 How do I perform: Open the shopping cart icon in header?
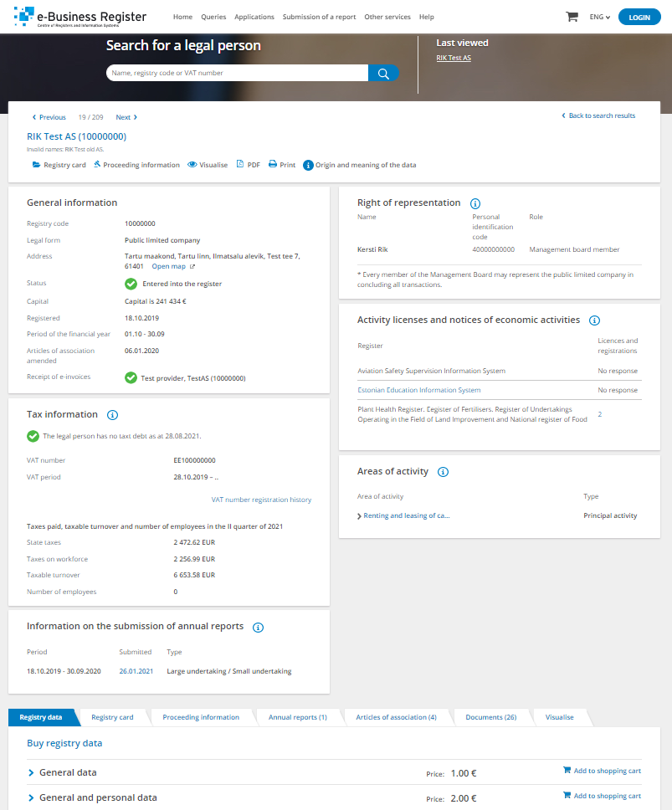[572, 17]
